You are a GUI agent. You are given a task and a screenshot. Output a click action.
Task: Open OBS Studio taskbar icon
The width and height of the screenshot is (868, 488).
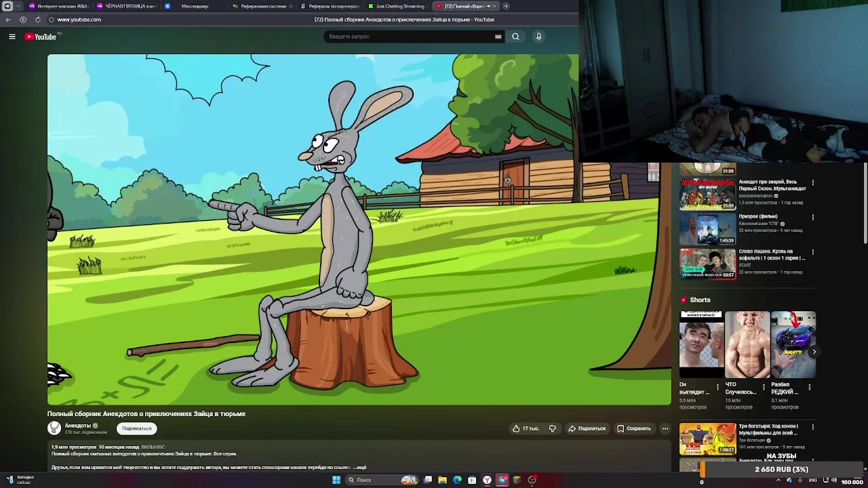pyautogui.click(x=532, y=480)
